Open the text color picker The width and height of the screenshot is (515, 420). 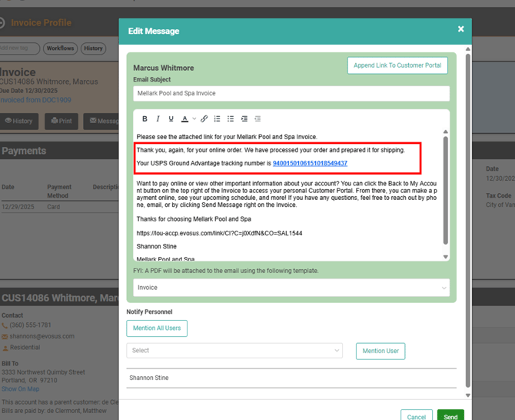tap(184, 119)
